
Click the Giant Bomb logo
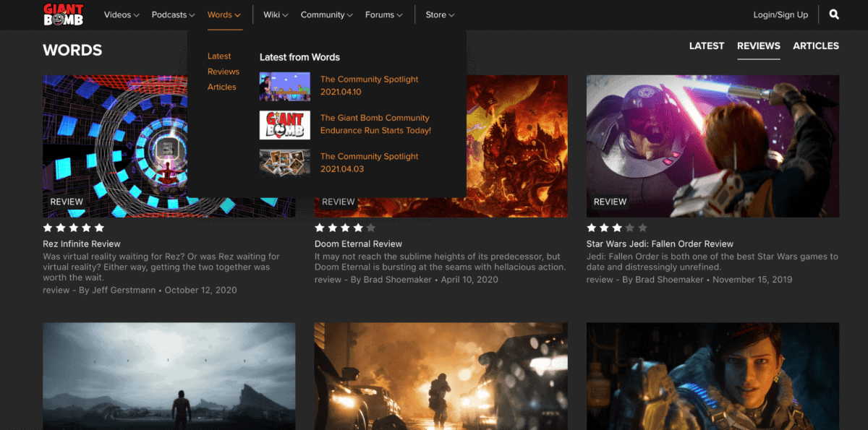[63, 14]
